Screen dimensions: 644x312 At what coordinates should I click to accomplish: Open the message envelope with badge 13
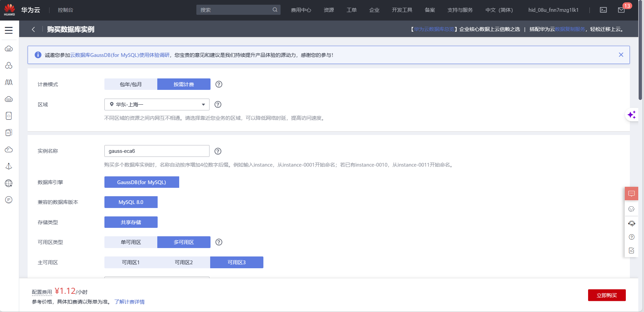click(621, 10)
